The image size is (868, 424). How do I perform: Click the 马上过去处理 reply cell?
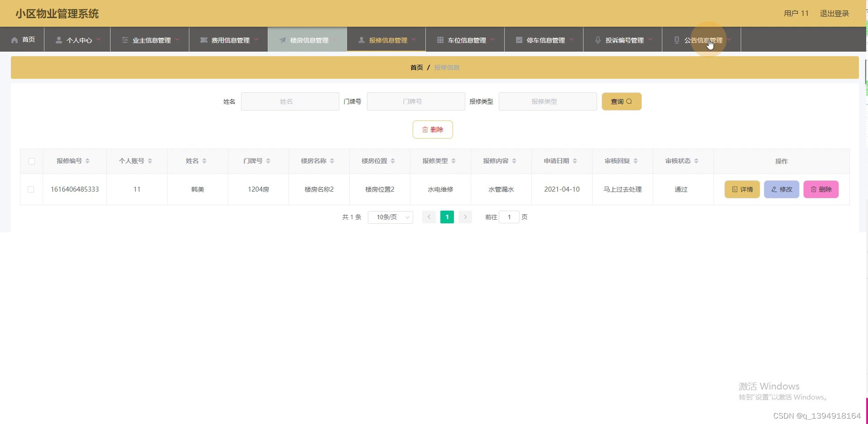[x=622, y=189]
